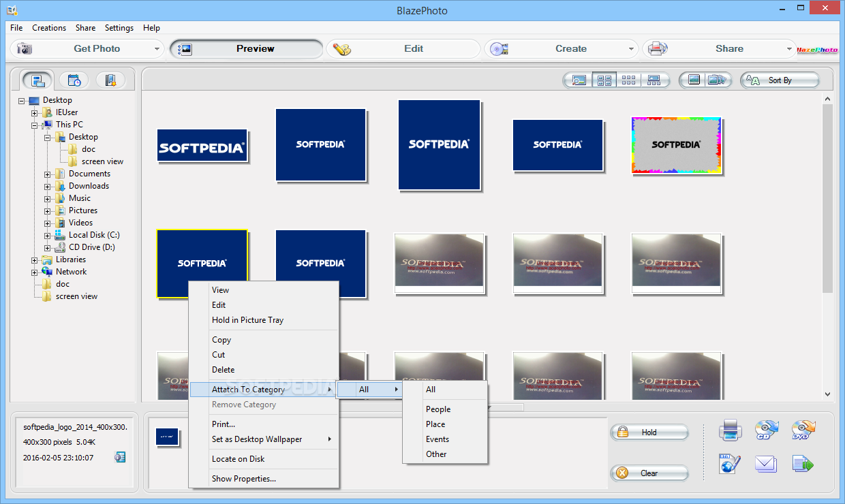Expand the IEUser tree node
This screenshot has height=504, width=845.
(x=35, y=112)
